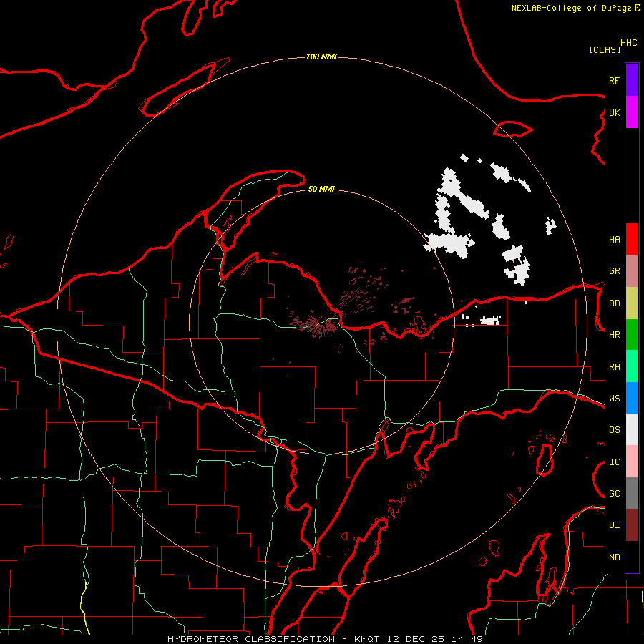Click the "ND" legend label

(x=614, y=557)
